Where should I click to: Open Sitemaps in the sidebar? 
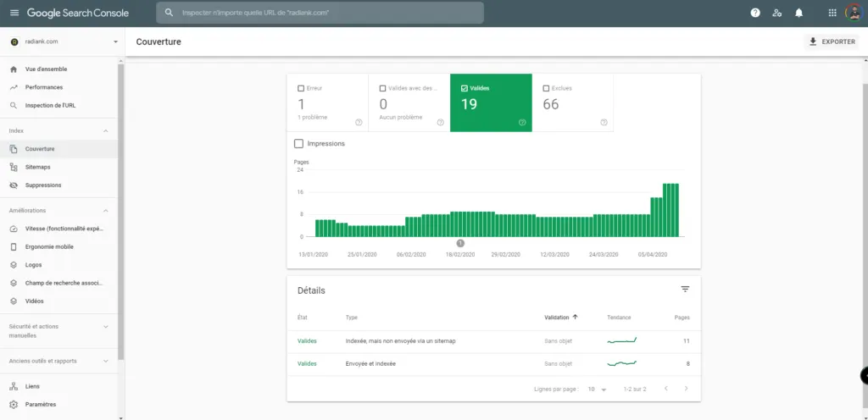pos(58,167)
